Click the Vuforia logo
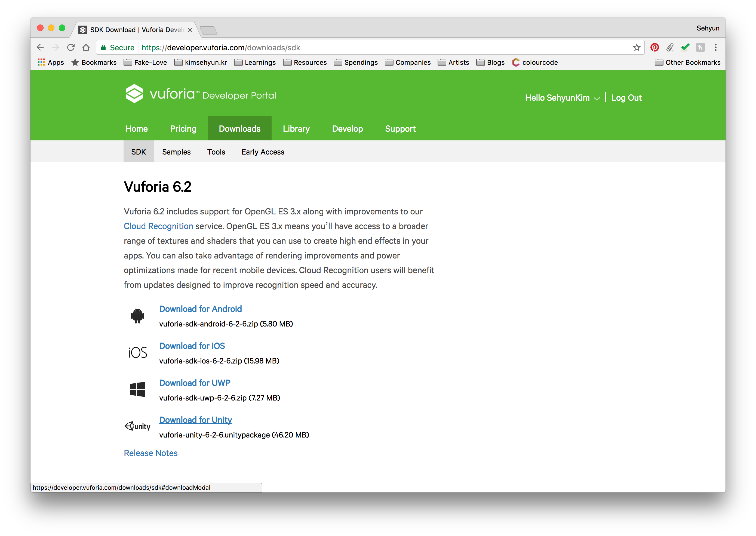Image resolution: width=756 pixels, height=536 pixels. 201,94
